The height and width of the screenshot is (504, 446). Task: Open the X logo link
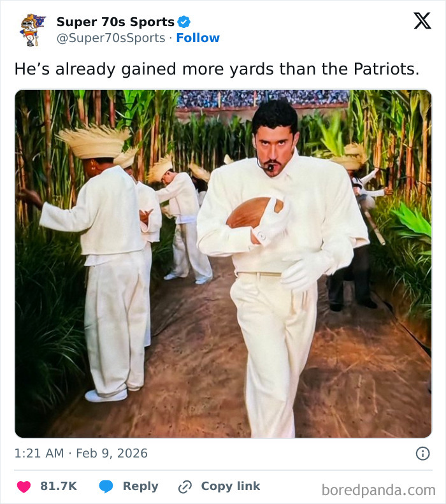[422, 21]
